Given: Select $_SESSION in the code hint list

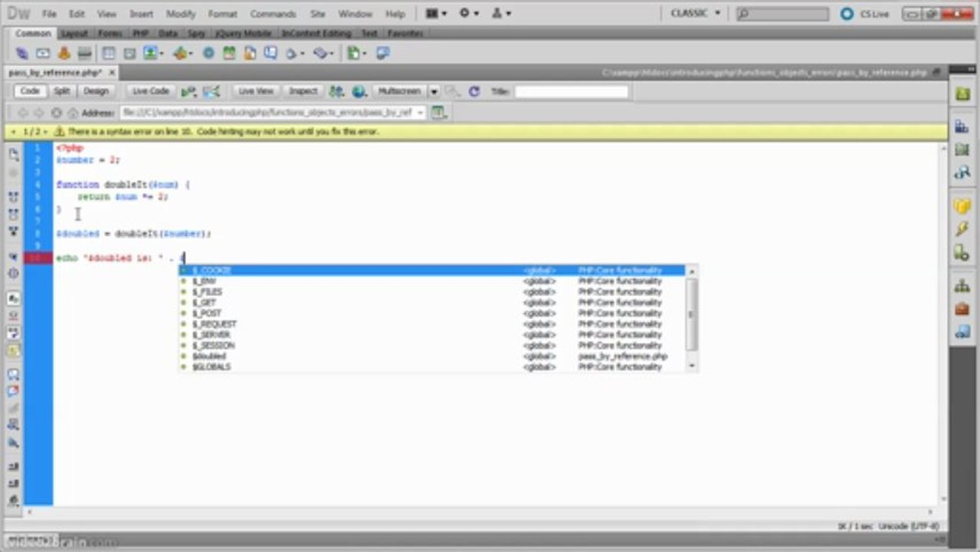Looking at the screenshot, I should 432,346.
